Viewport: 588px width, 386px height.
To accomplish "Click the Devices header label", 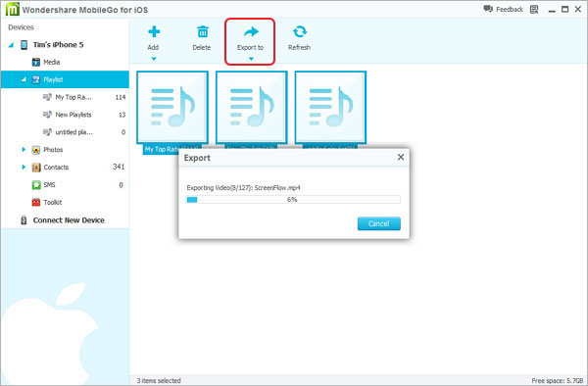I will click(21, 27).
